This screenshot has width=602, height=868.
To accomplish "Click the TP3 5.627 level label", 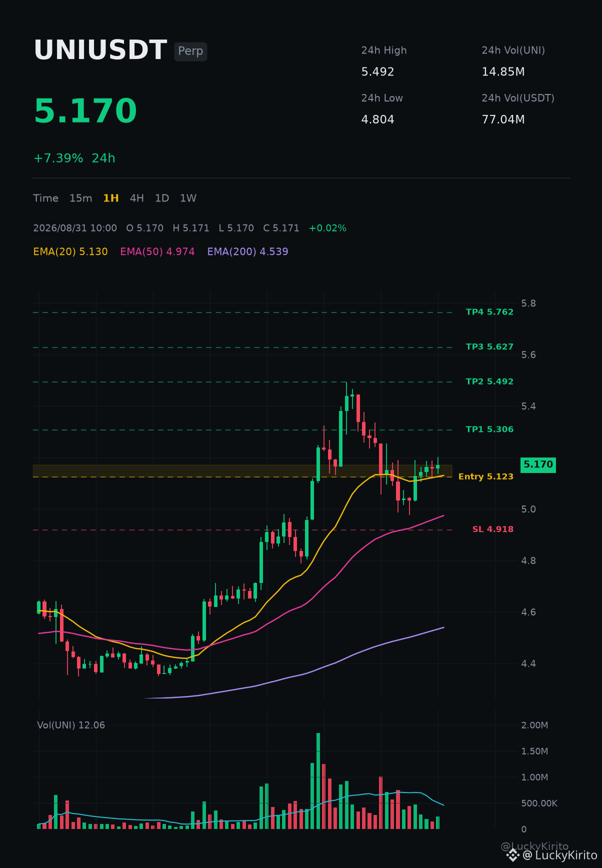I will pyautogui.click(x=489, y=347).
